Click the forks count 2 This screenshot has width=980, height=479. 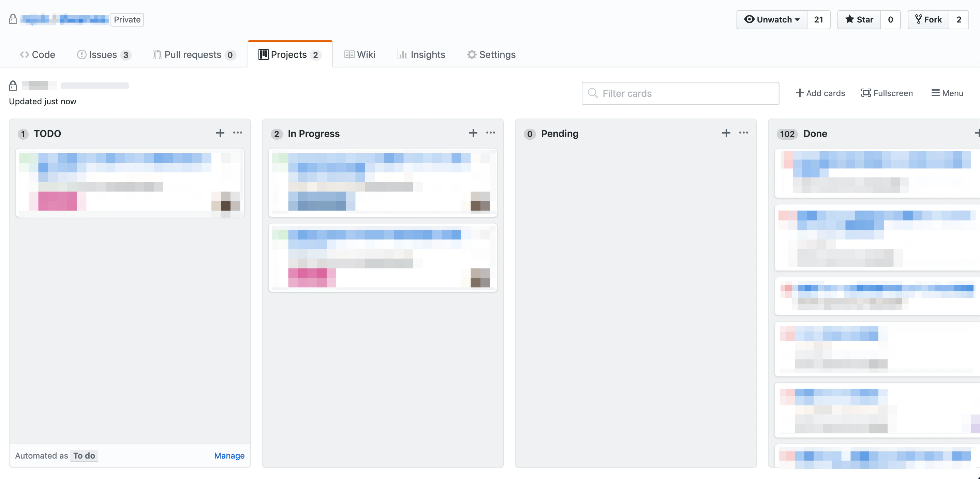point(959,19)
